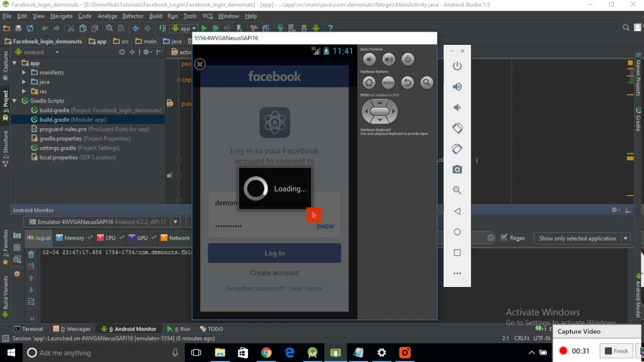Click the Find magnifier toolbar icon
The width and height of the screenshot is (644, 362).
pyautogui.click(x=109, y=28)
